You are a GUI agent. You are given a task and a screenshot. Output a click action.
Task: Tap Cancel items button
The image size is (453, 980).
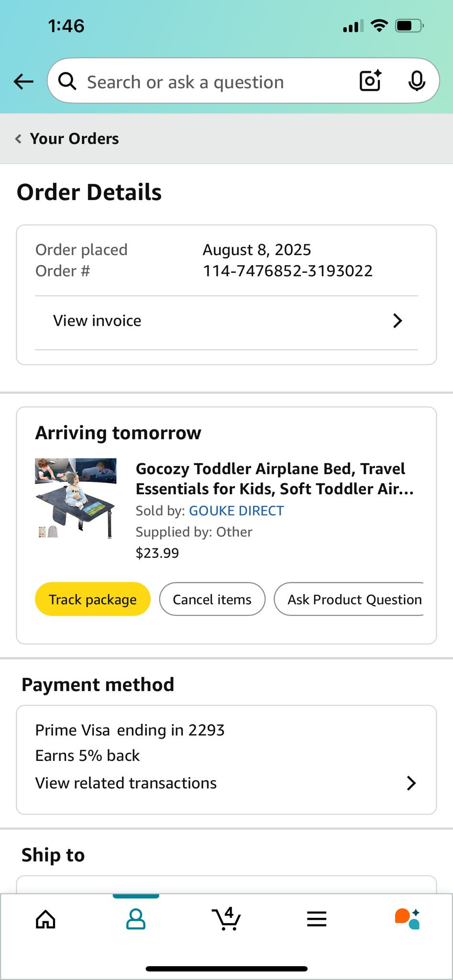coord(212,599)
